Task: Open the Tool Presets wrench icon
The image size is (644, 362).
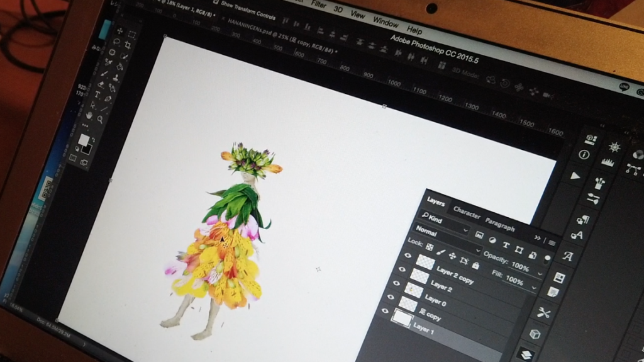Action: [543, 313]
